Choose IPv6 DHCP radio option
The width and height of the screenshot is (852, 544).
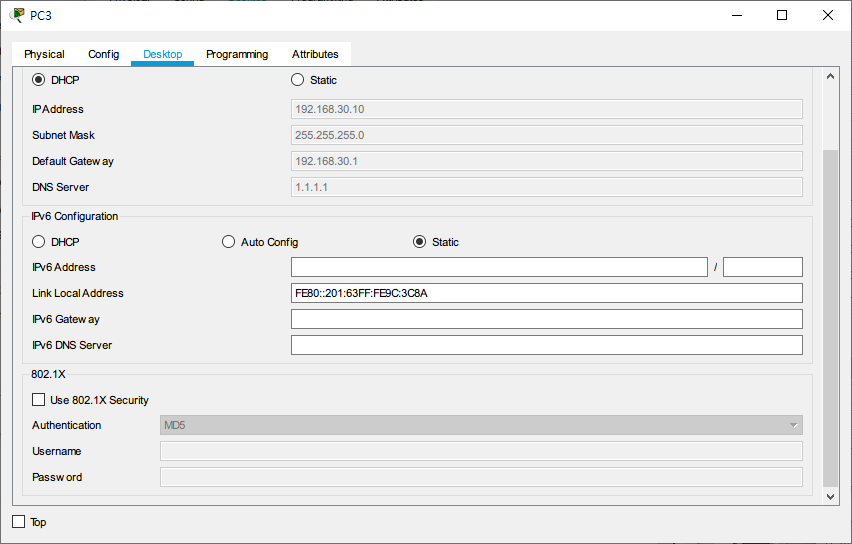pyautogui.click(x=39, y=242)
